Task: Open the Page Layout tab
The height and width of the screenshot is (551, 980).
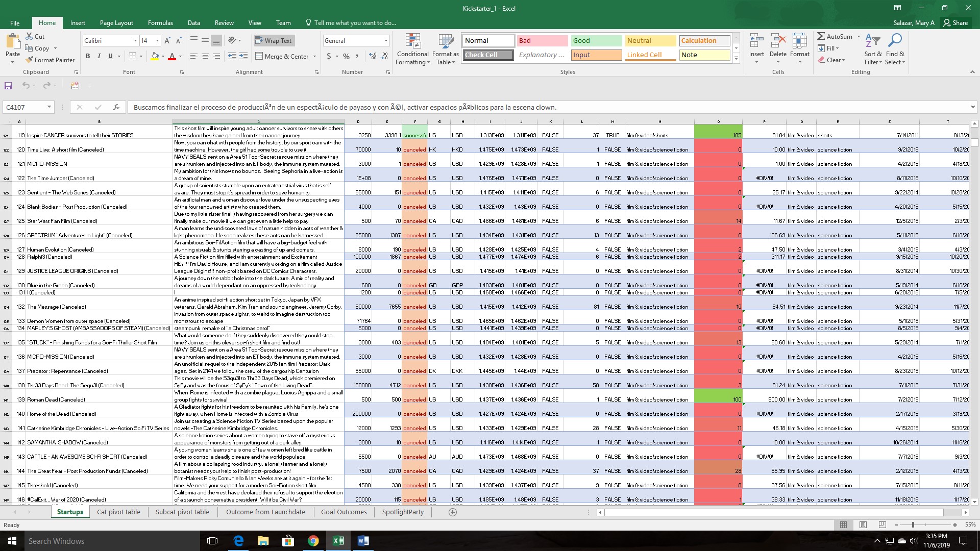Action: pyautogui.click(x=116, y=23)
